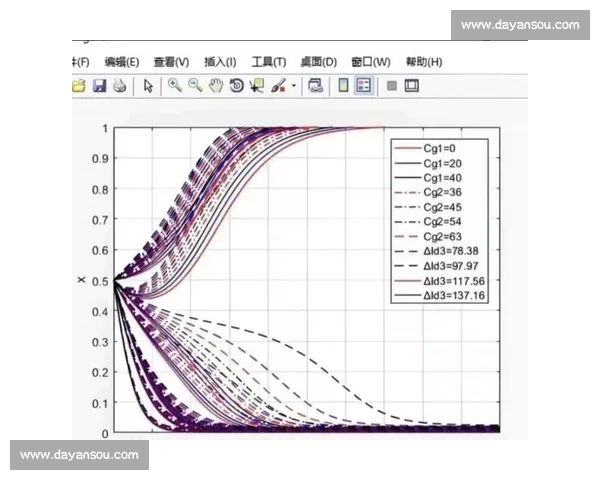Click the Hide Plot Tools icon
This screenshot has height=480, width=600.
[391, 86]
